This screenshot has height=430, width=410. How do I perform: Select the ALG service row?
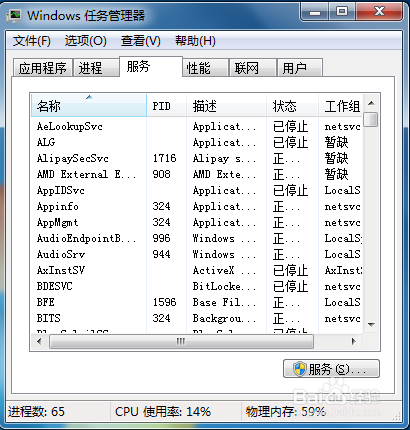[197, 142]
